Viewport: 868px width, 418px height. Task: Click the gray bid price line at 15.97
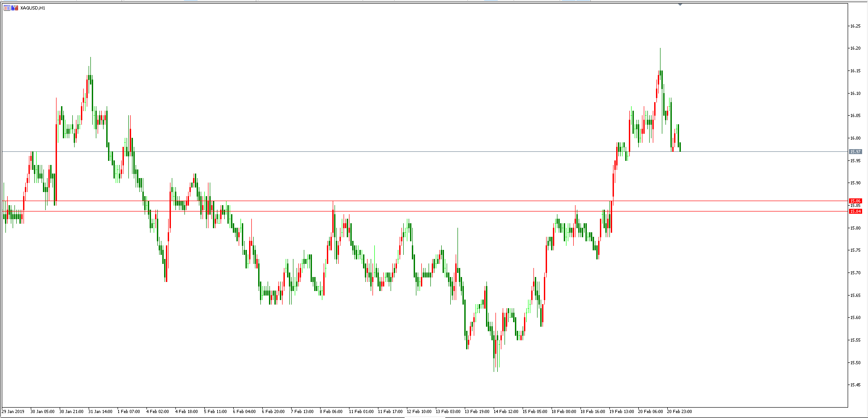pos(425,151)
